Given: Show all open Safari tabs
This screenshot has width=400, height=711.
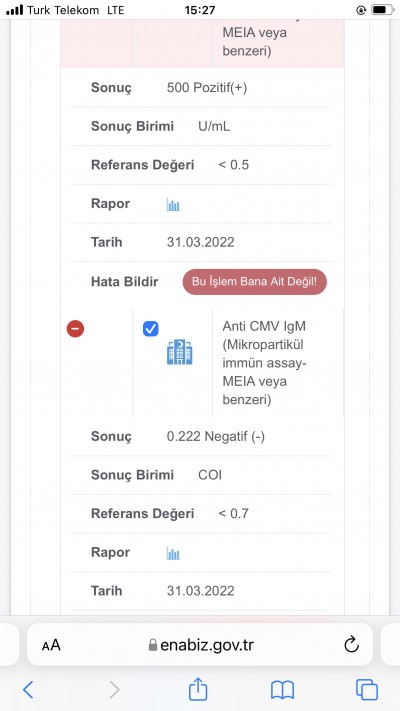Looking at the screenshot, I should [367, 690].
